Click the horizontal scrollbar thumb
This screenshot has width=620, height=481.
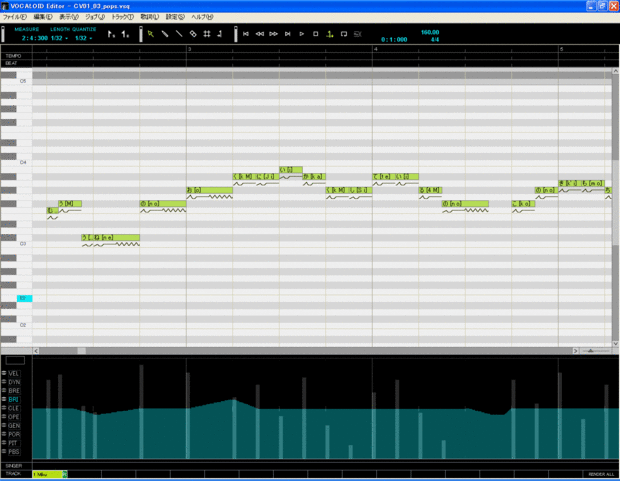coord(81,351)
